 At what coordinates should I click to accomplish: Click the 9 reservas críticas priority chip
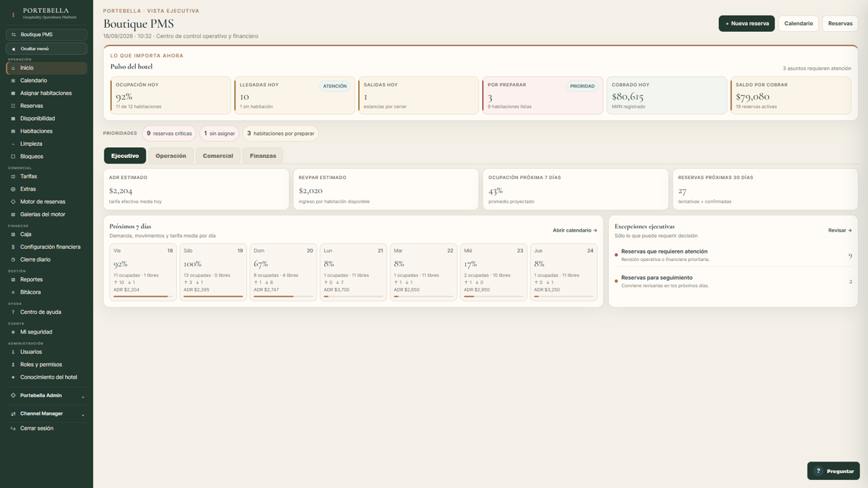[169, 134]
